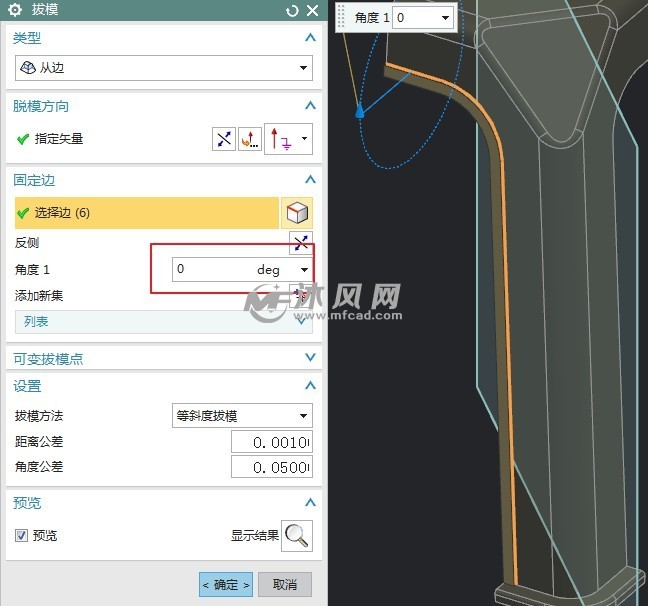Click the inferred vector arrow icon
This screenshot has height=606, width=648.
click(280, 139)
